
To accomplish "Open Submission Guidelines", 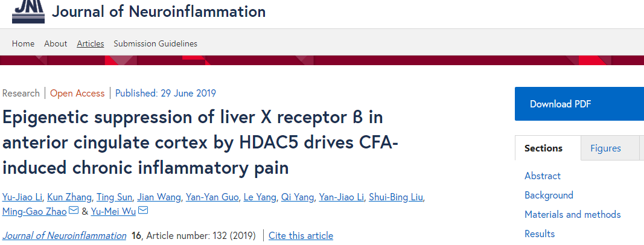I will [155, 43].
